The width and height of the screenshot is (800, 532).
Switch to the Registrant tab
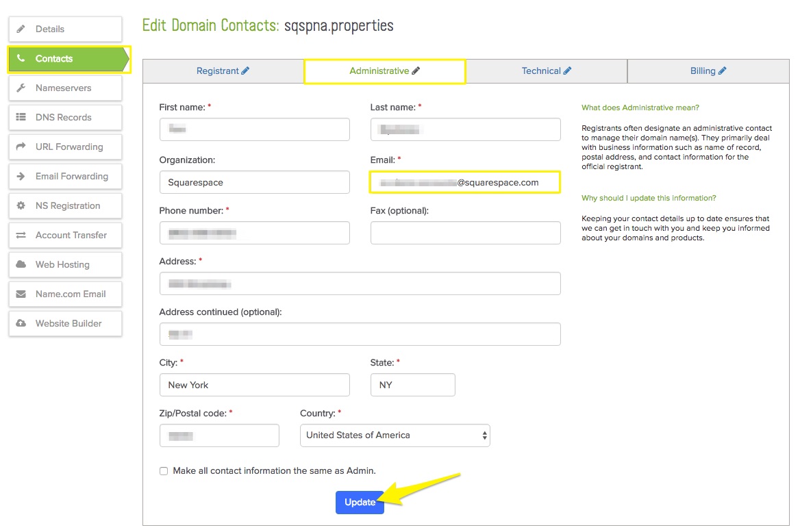coord(223,71)
